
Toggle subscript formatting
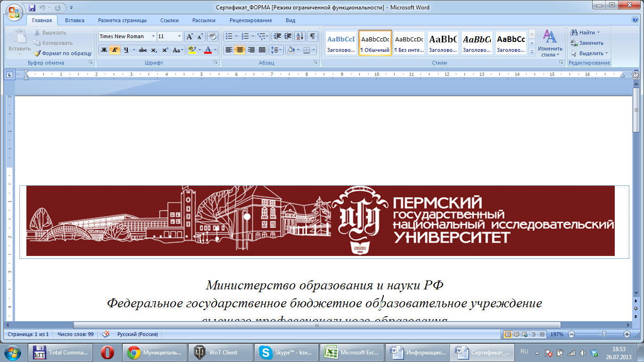point(154,50)
